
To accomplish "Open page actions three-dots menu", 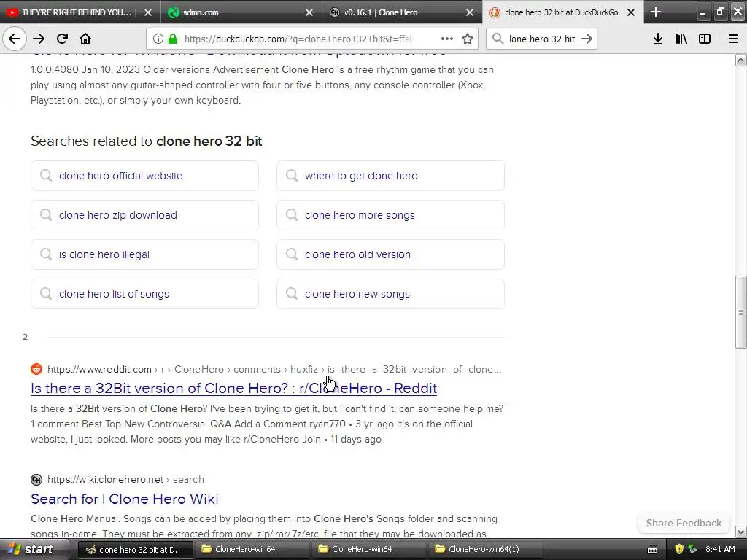I will click(447, 39).
